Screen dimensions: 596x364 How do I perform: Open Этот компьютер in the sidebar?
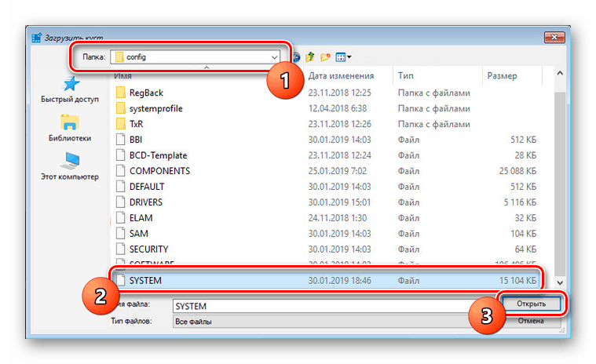click(x=70, y=166)
